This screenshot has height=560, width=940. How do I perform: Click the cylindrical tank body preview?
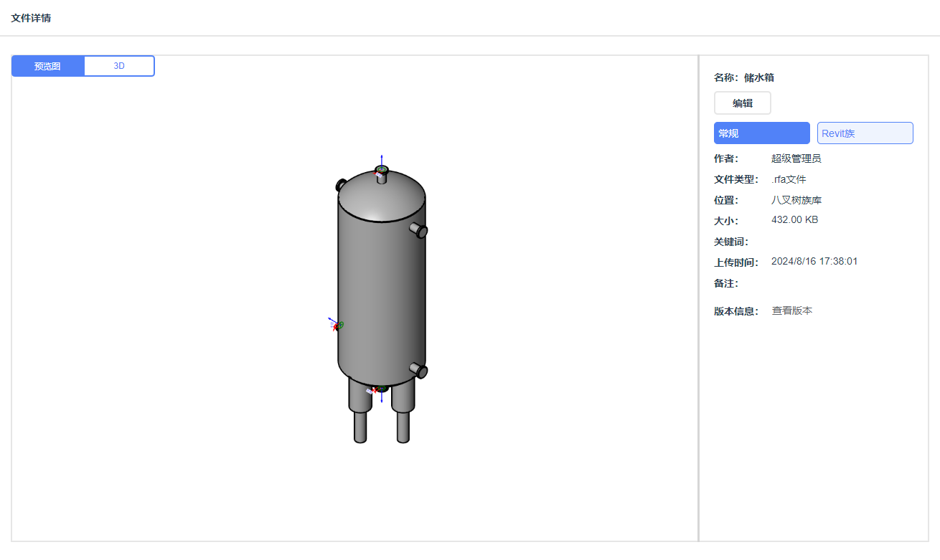coord(382,287)
